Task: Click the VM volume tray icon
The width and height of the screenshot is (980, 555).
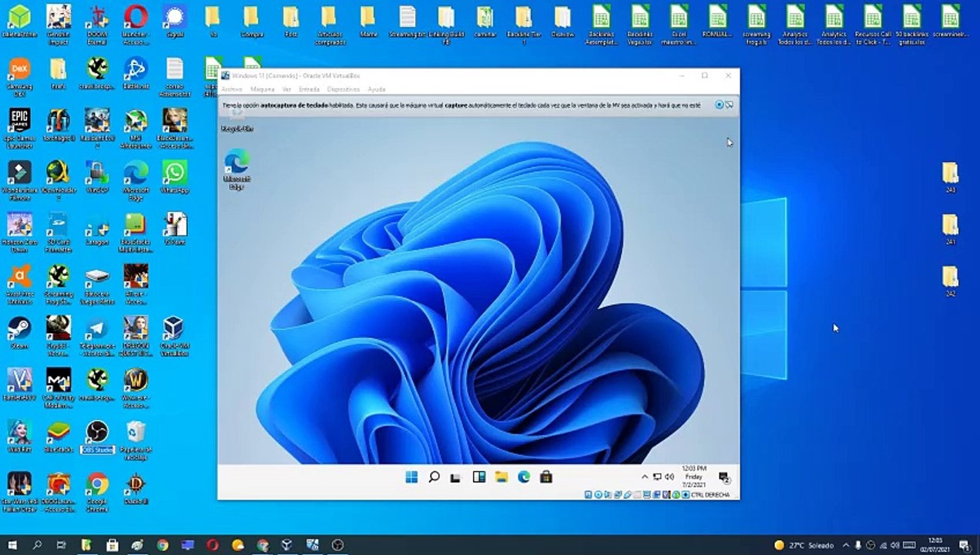Action: tap(670, 477)
